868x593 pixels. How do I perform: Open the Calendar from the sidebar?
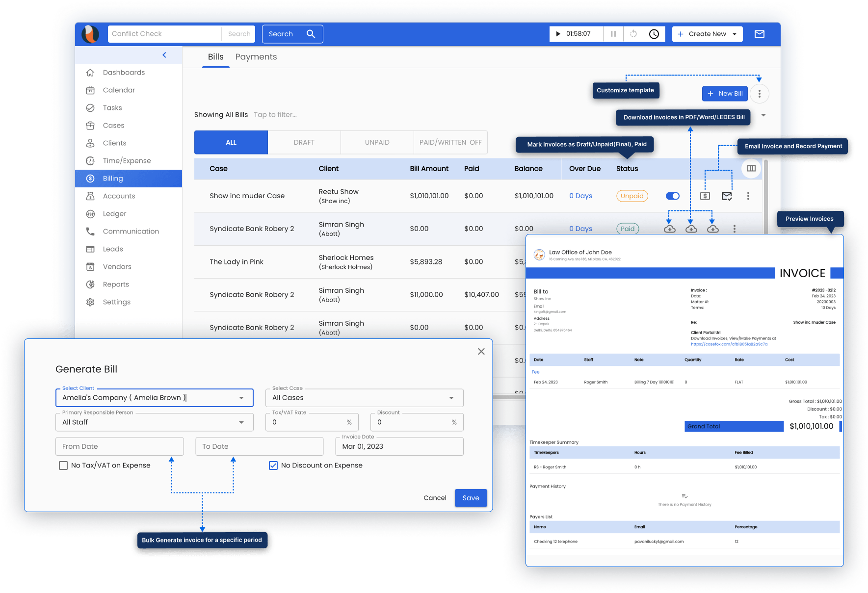tap(118, 90)
